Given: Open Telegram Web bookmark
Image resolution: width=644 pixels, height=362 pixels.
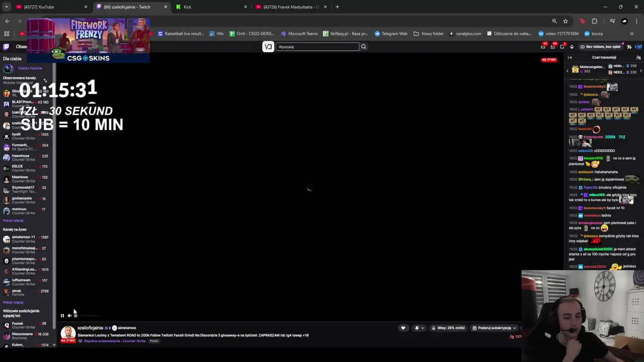Looking at the screenshot, I should tap(391, 34).
